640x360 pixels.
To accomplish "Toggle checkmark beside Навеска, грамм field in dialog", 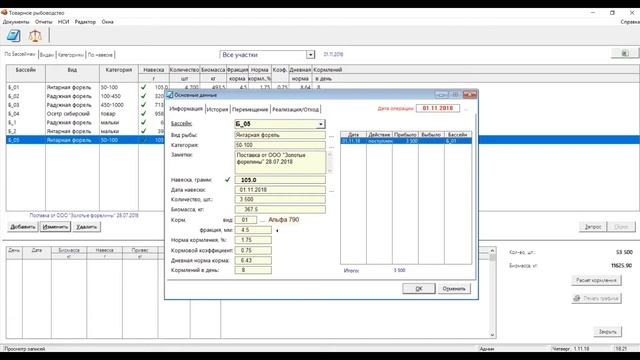I will tap(228, 180).
